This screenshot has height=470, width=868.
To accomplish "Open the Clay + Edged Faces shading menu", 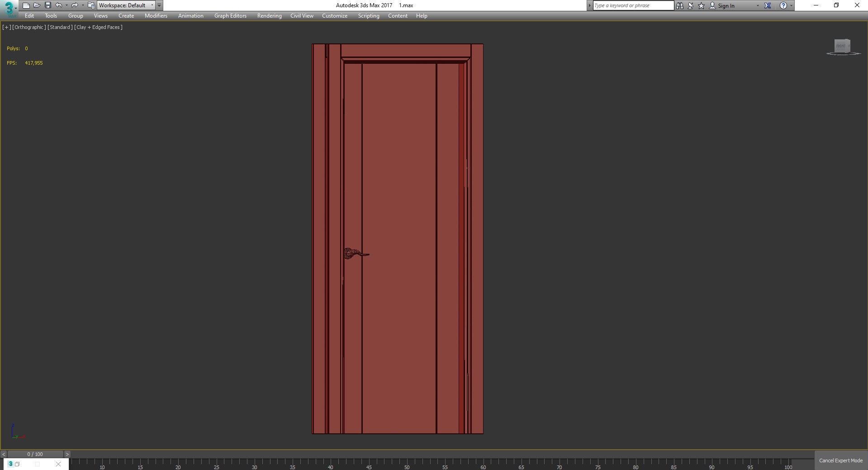I will (98, 27).
